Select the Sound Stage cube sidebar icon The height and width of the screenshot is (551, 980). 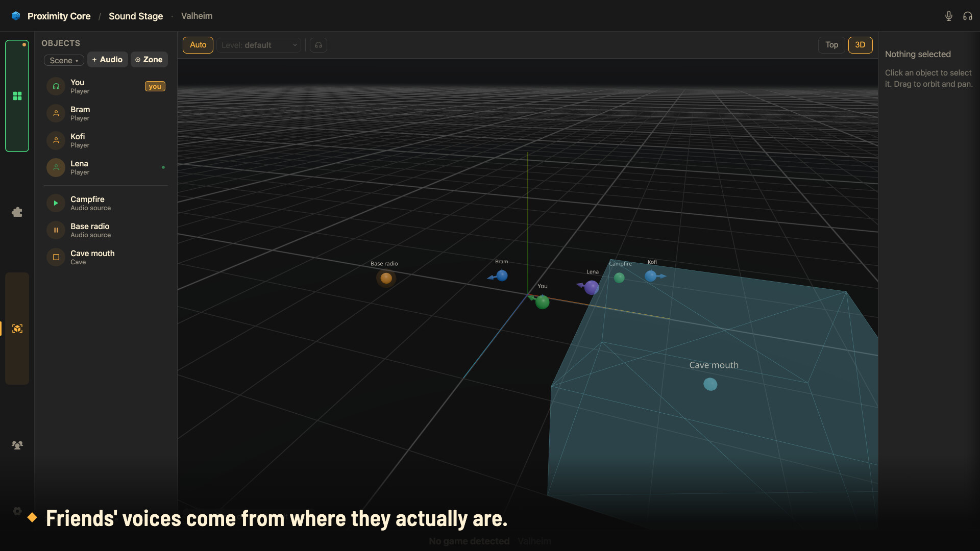pos(17,329)
